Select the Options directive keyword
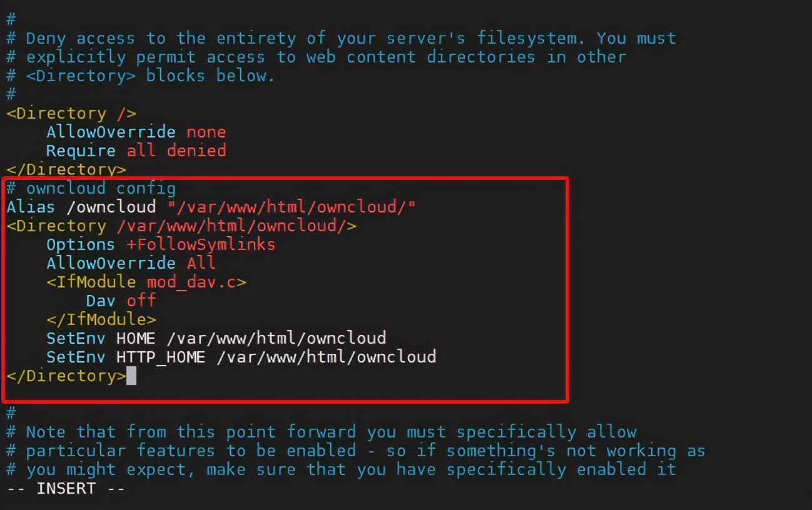 (x=81, y=244)
